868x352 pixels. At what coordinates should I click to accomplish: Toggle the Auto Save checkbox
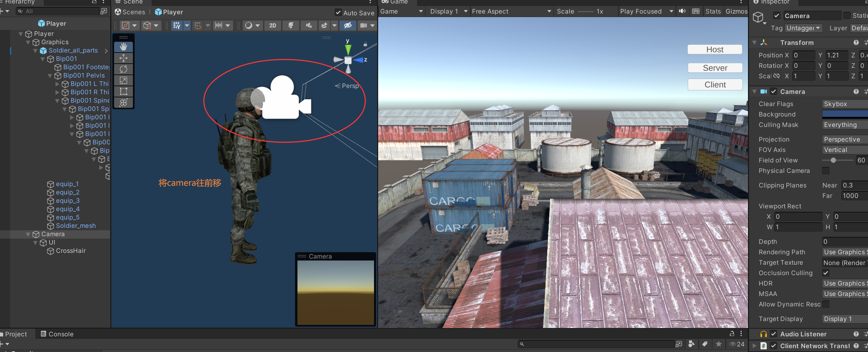click(x=338, y=13)
